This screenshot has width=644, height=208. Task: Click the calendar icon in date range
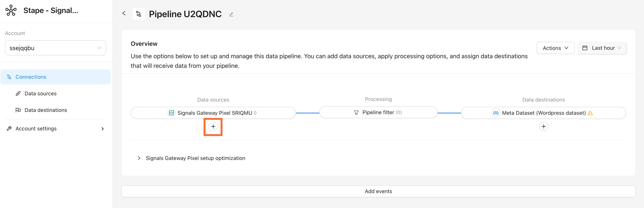point(585,48)
